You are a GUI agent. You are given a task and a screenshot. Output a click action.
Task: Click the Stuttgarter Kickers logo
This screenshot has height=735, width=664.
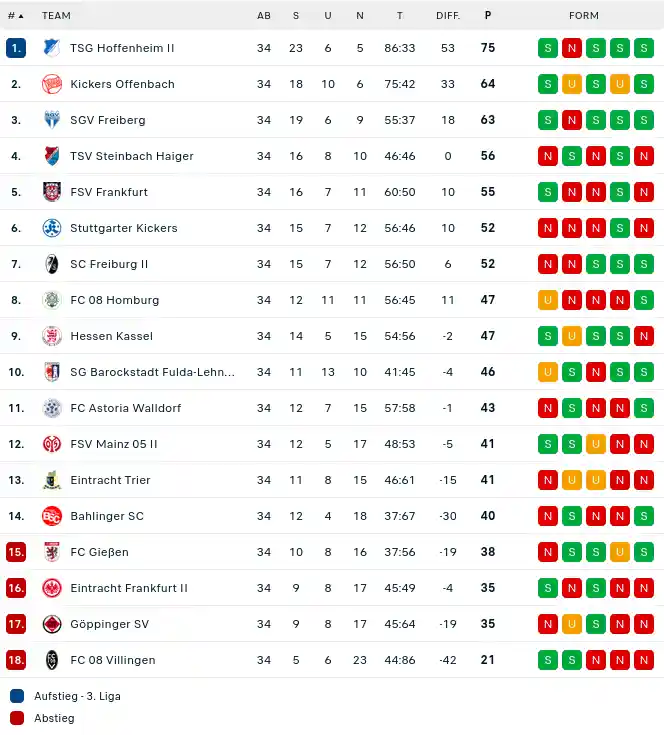tap(52, 228)
